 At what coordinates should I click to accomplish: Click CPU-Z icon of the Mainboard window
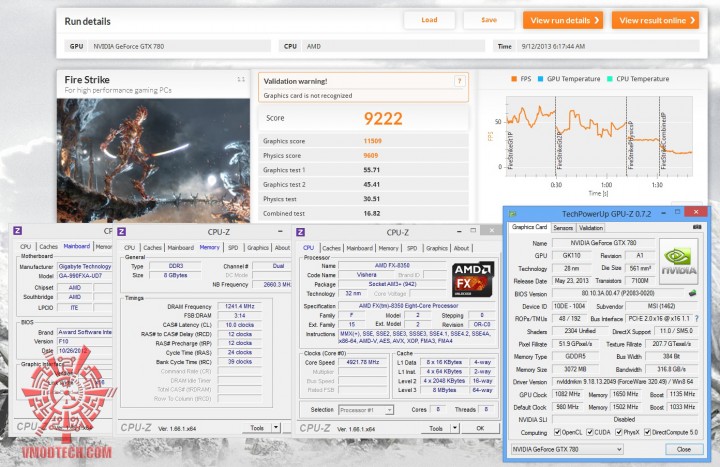click(17, 231)
